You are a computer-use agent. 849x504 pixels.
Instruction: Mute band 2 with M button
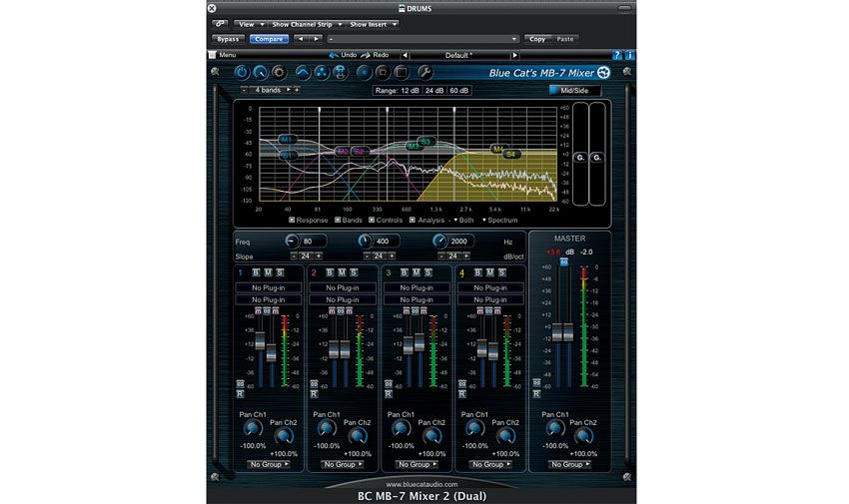342,272
